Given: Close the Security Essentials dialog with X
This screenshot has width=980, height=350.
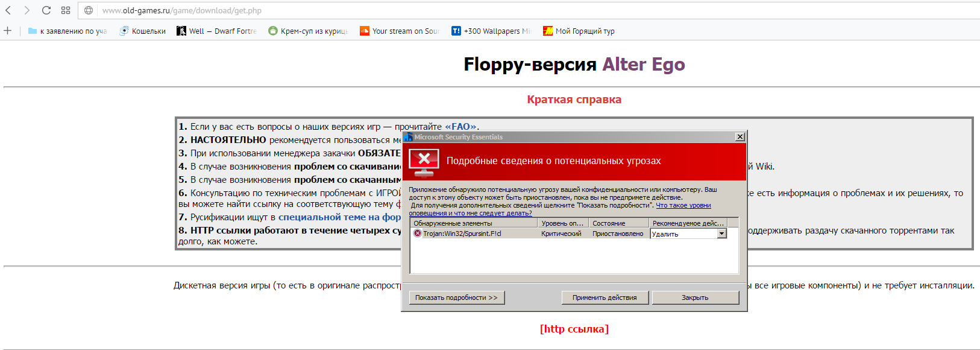Looking at the screenshot, I should pos(740,137).
